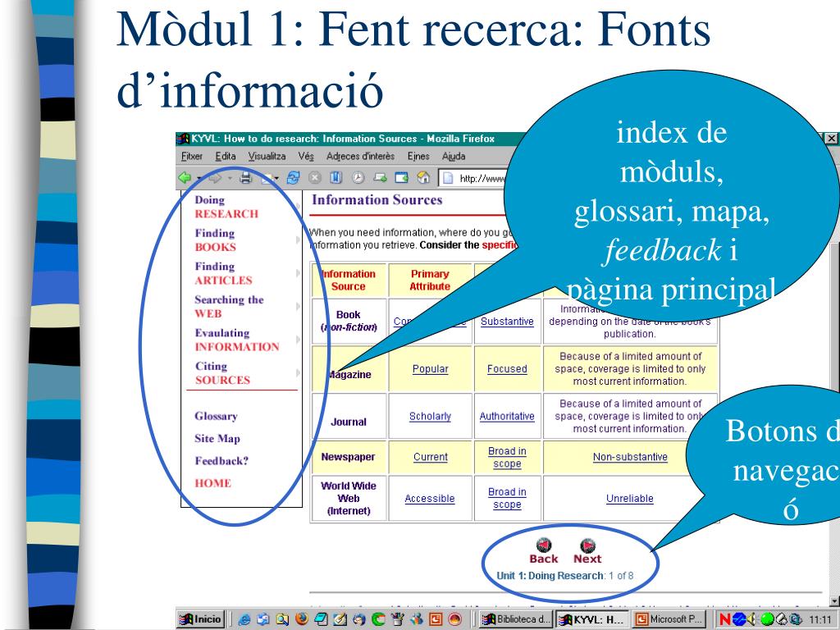Viewport: 840px width, 630px height.
Task: Click the Non-substantive link
Action: coord(630,457)
